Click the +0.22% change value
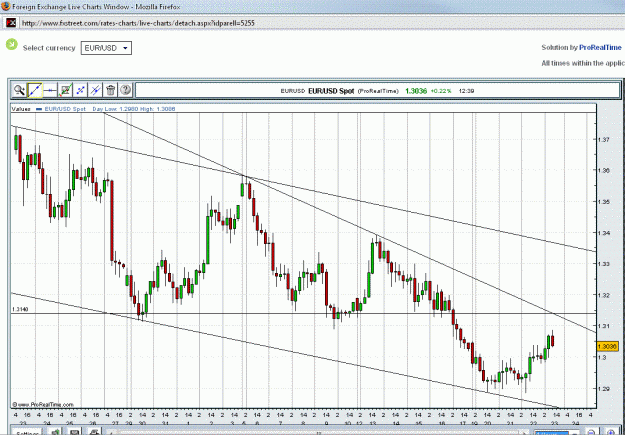The height and width of the screenshot is (435, 625). (x=441, y=91)
